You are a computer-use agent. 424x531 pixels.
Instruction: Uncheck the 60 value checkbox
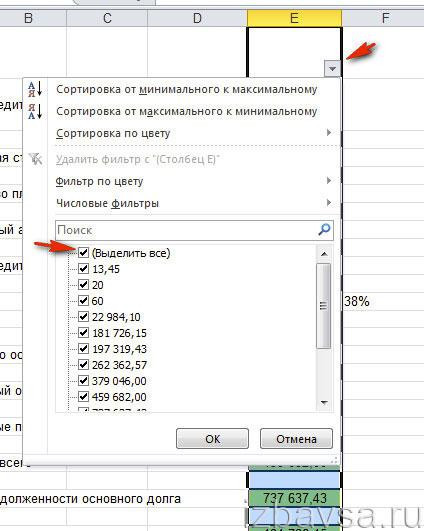(x=83, y=300)
